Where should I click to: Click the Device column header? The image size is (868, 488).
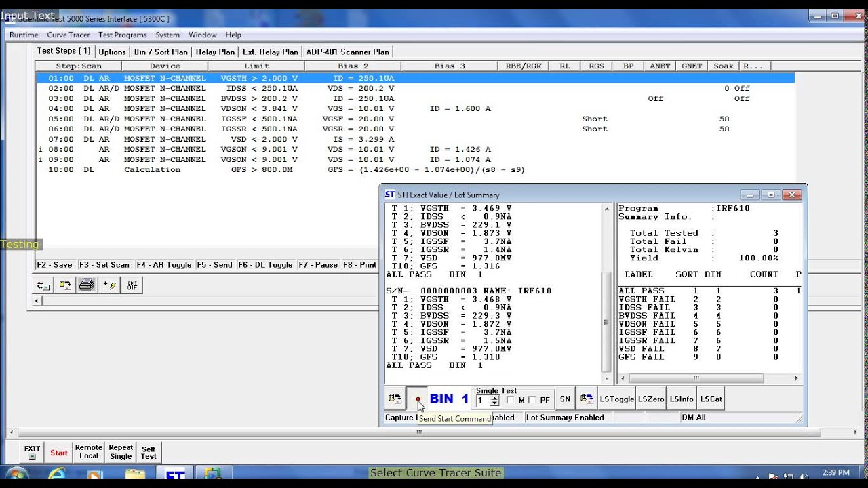(165, 66)
